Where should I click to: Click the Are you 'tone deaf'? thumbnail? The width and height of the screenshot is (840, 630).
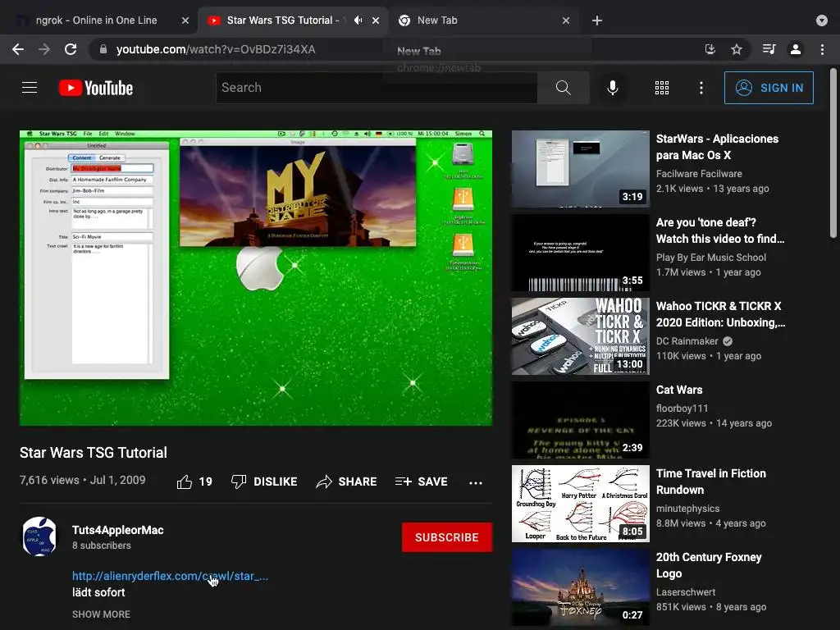pos(580,253)
